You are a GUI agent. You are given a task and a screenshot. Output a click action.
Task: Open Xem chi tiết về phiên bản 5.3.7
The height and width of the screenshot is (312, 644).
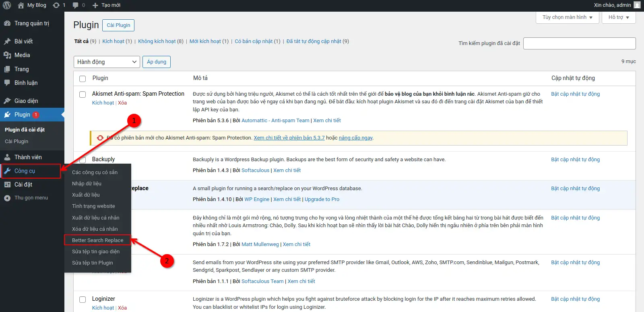coord(289,138)
